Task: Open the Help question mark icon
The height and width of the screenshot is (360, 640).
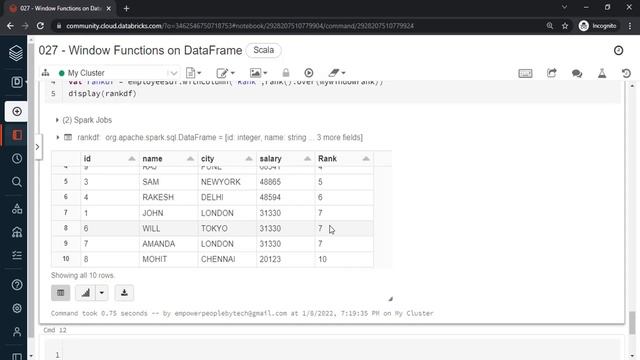Action: [x=17, y=284]
